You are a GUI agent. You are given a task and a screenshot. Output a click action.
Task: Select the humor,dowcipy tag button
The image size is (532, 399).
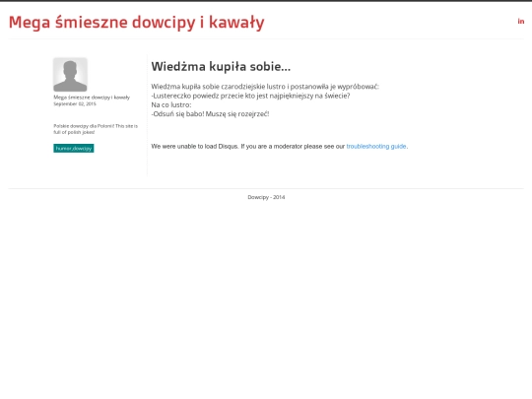point(74,148)
